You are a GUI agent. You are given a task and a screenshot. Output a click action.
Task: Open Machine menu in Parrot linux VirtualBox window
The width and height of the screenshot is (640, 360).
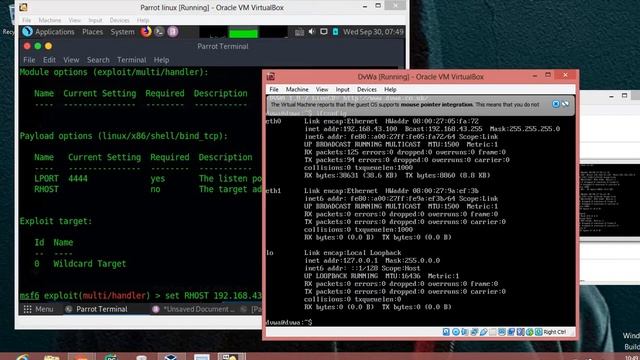(50, 20)
